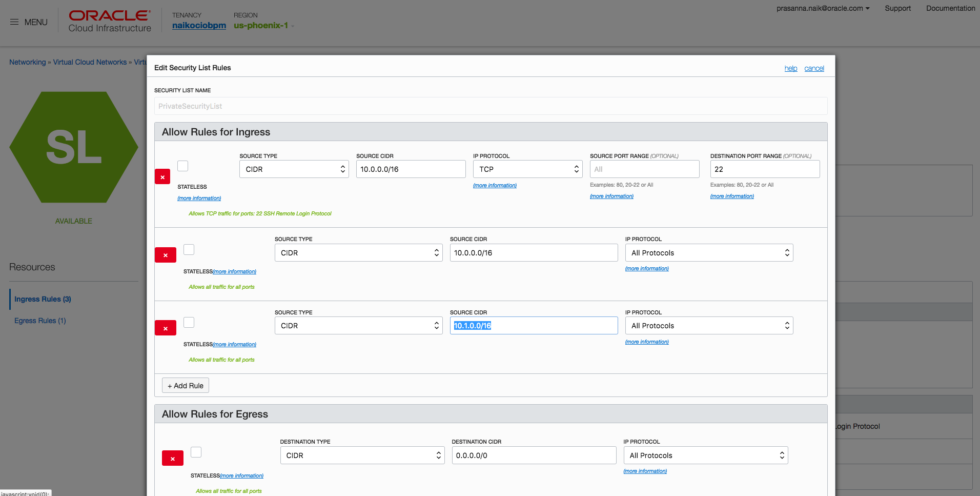Switch to Egress Rules (1) in Resources

point(40,321)
